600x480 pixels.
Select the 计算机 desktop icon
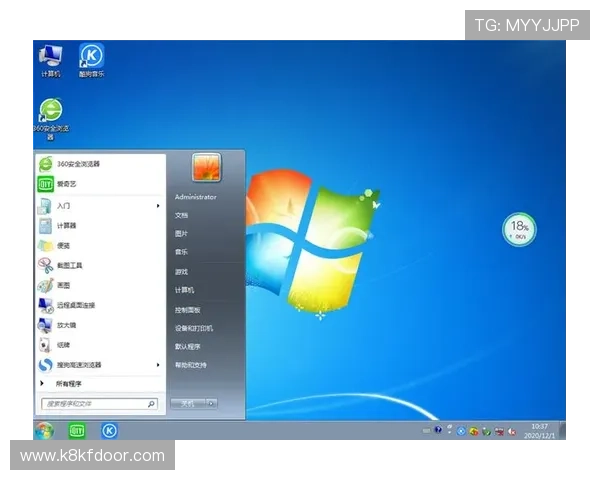tap(50, 60)
